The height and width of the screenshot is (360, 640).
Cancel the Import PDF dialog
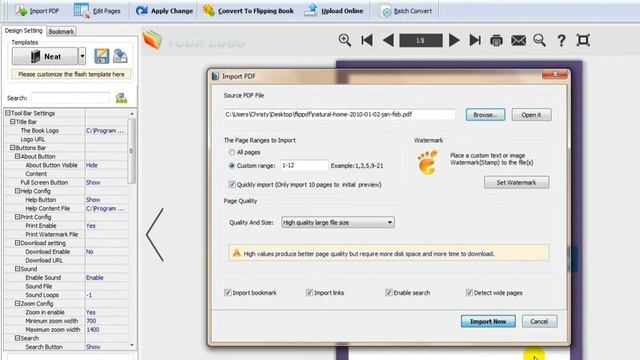(x=539, y=322)
